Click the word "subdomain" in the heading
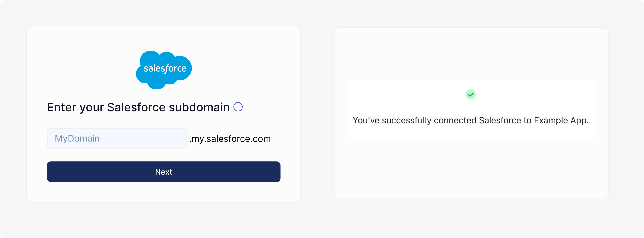Viewport: 644px width, 238px height. [199, 107]
